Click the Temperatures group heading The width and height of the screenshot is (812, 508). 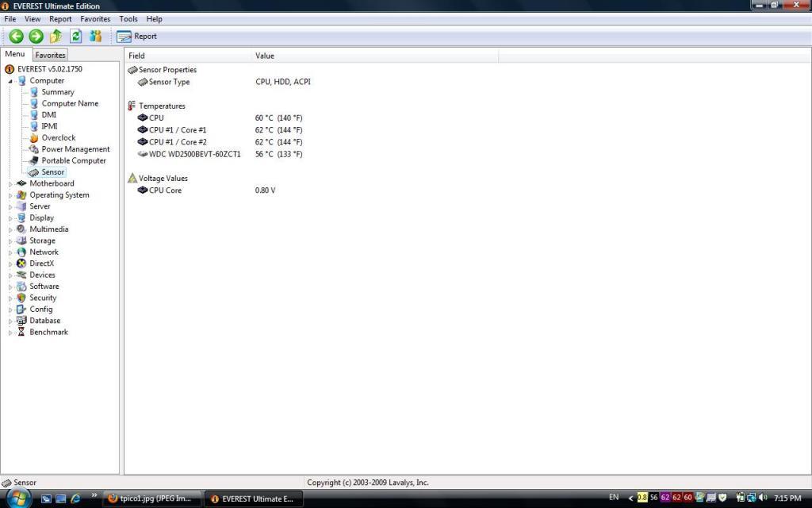tap(162, 106)
